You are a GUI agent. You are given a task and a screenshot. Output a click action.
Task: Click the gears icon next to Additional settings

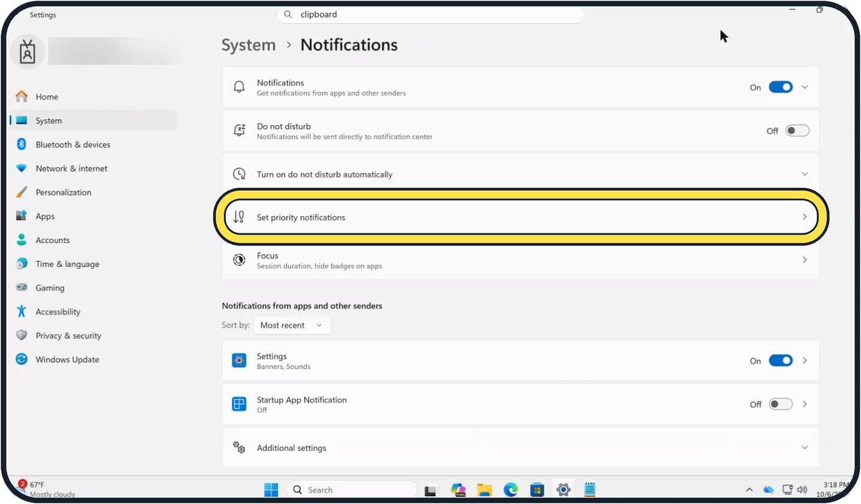239,448
